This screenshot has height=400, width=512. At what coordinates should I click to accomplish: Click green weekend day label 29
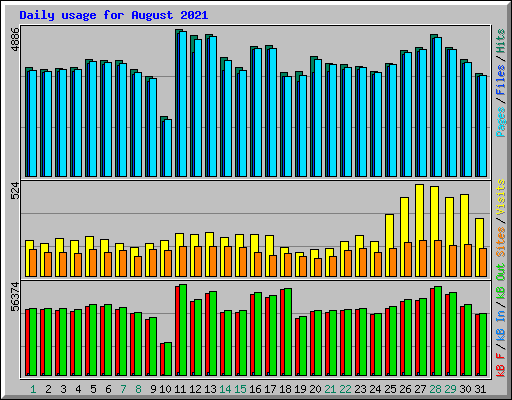pyautogui.click(x=450, y=389)
